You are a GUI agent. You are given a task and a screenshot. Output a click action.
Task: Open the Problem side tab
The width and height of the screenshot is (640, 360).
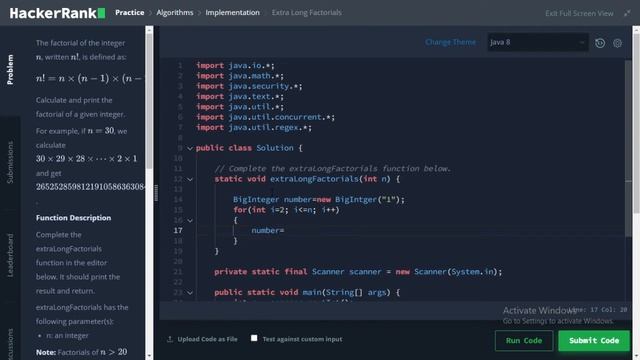coord(10,69)
